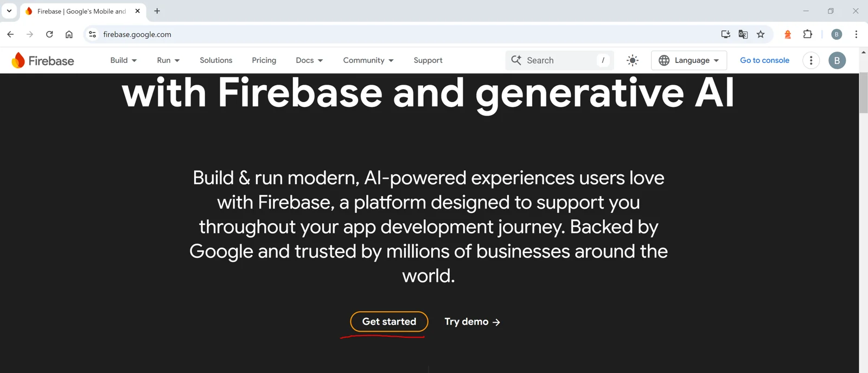Install the page as an app via the address bar icon

point(725,34)
